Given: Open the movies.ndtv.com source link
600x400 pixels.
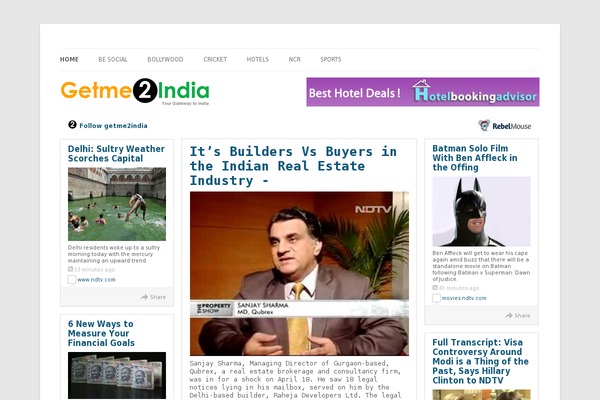Looking at the screenshot, I should click(x=464, y=298).
